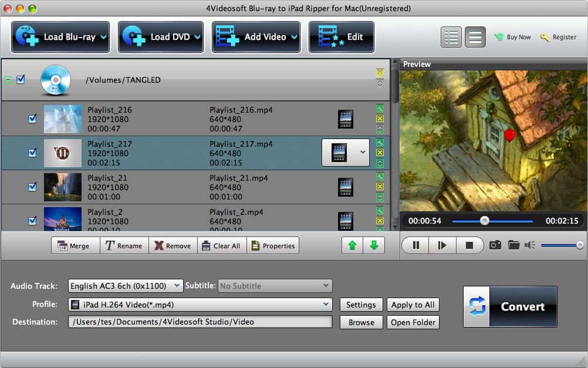Switch to the thumbnail list view icon
This screenshot has width=588, height=368.
[x=451, y=36]
